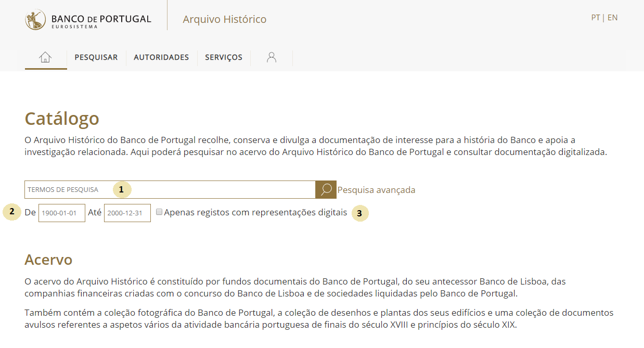The height and width of the screenshot is (348, 644).
Task: Open 'Pesquisa avançada' link
Action: 377,190
